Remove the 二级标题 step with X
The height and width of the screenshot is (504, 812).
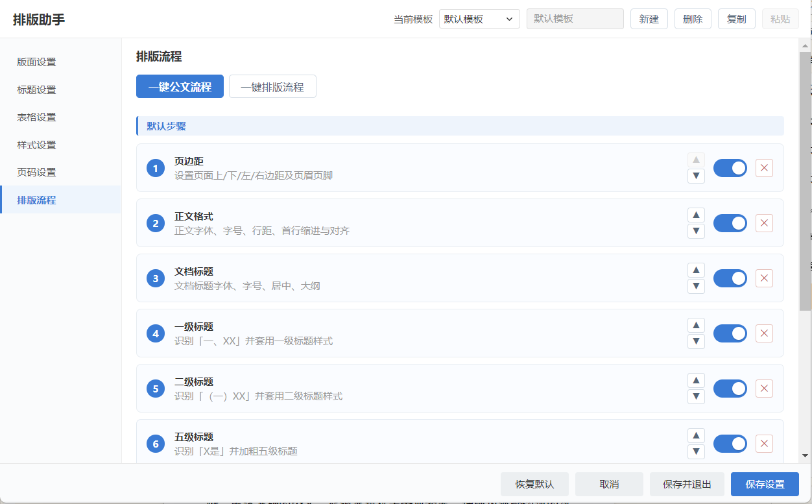764,389
